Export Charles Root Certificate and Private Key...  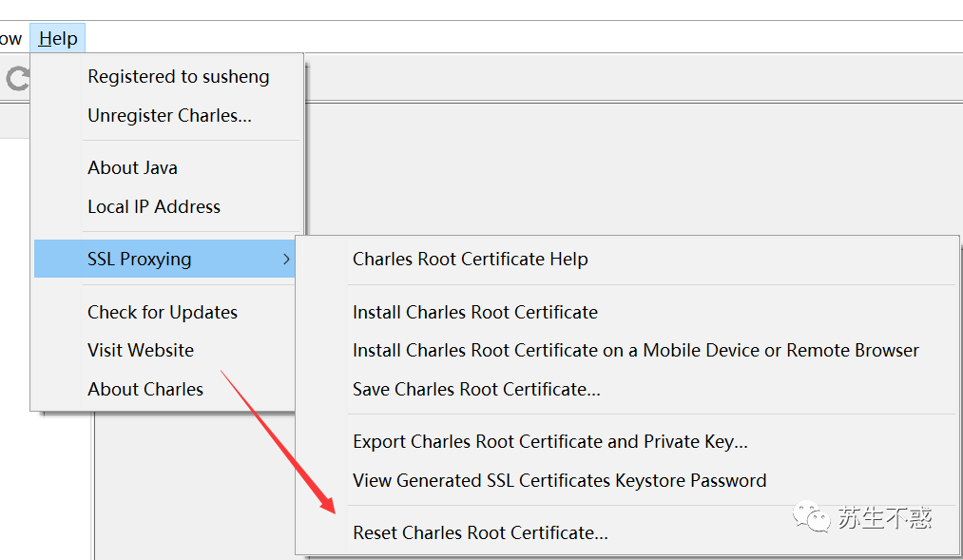click(x=550, y=441)
